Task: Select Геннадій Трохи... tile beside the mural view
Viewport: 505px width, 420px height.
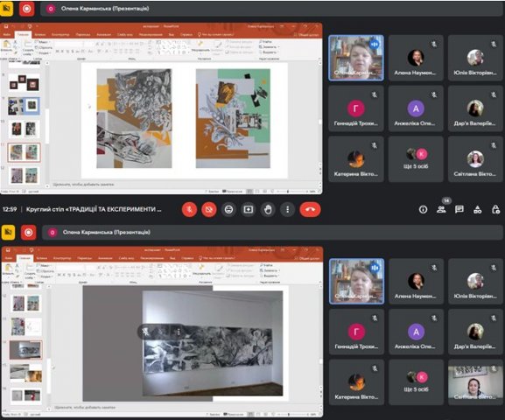Action: (356, 332)
